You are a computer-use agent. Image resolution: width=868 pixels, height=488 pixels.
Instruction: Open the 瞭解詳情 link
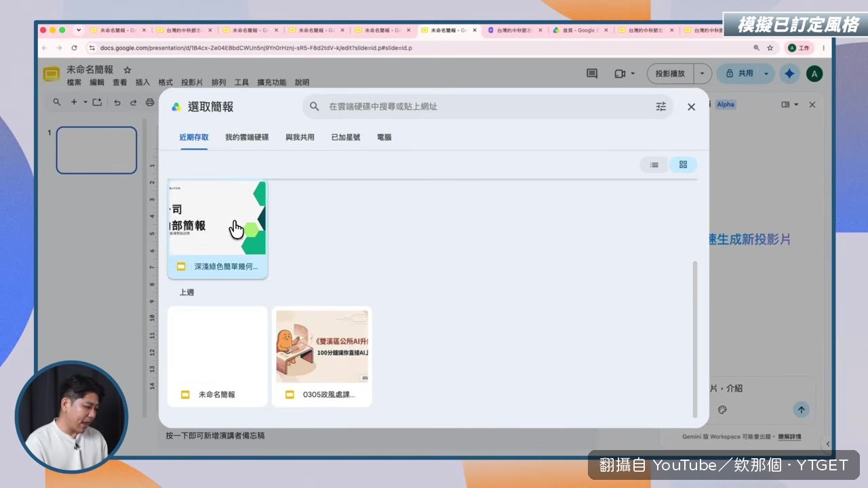(789, 436)
